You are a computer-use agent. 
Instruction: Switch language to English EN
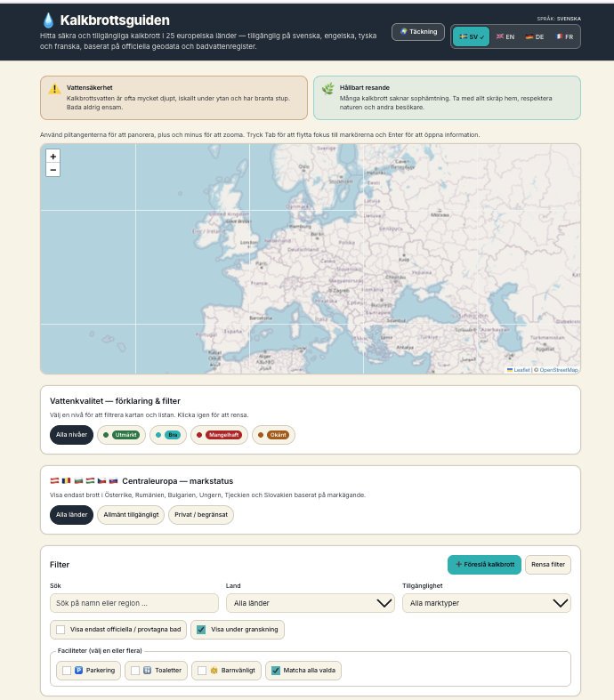click(505, 36)
